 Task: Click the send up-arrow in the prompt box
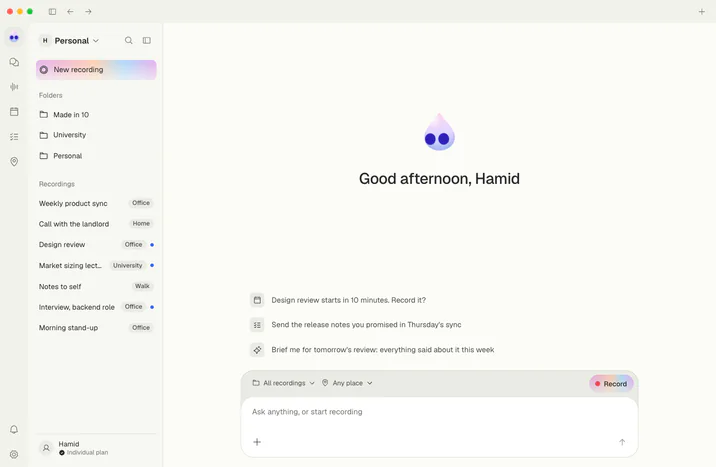[x=622, y=442]
